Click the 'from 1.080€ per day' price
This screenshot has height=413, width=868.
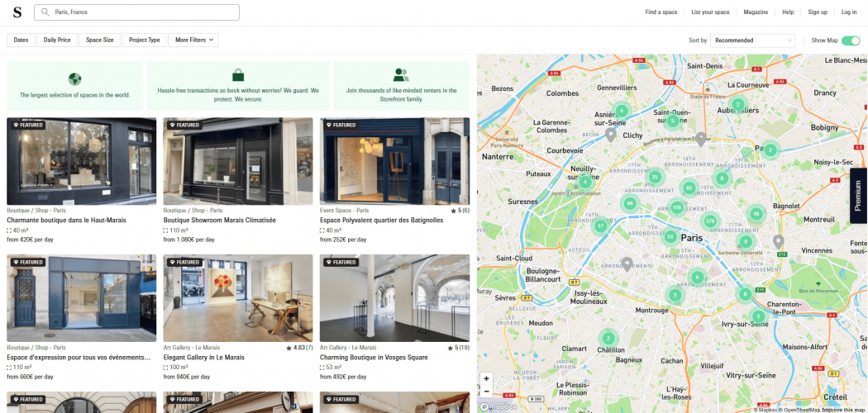pos(188,240)
